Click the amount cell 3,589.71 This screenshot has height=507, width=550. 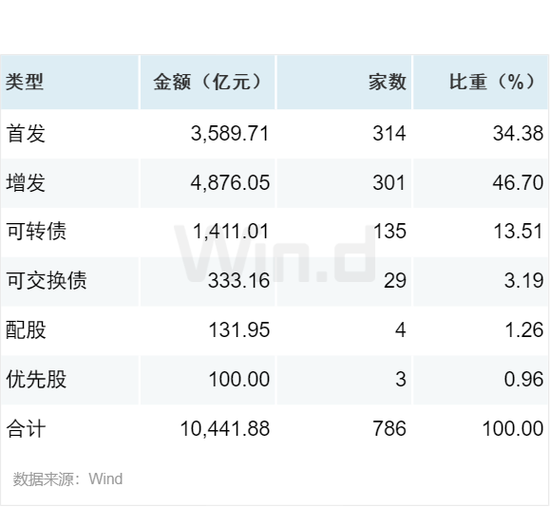click(230, 134)
